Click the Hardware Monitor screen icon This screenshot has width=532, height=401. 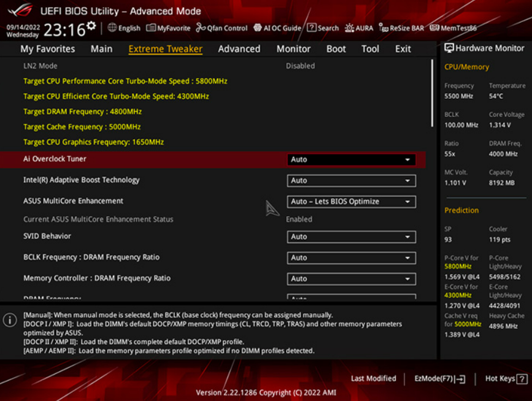click(x=449, y=48)
